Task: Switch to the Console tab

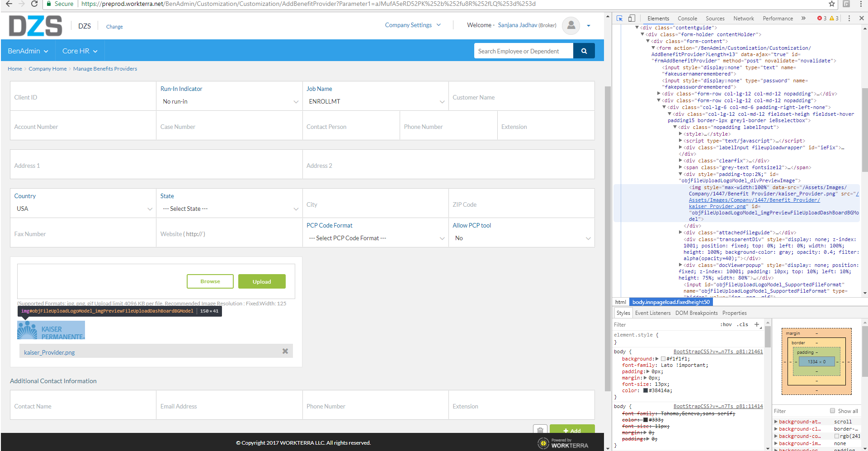Action: tap(687, 18)
